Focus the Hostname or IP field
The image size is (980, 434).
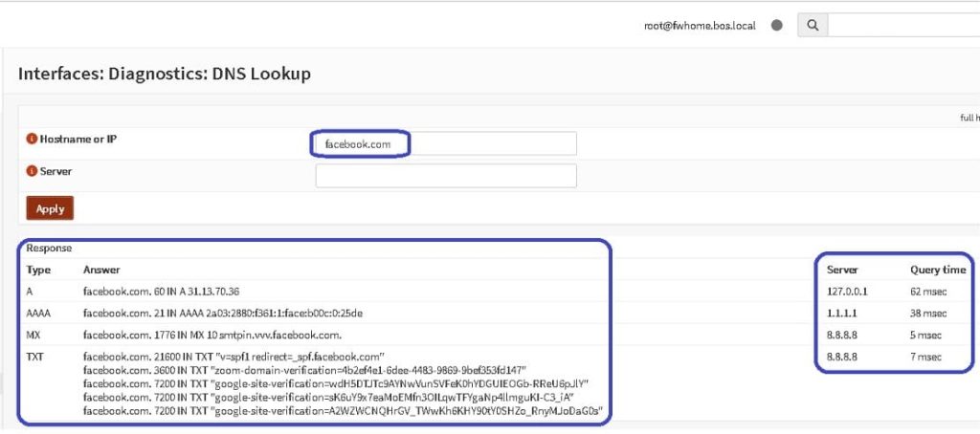point(446,143)
